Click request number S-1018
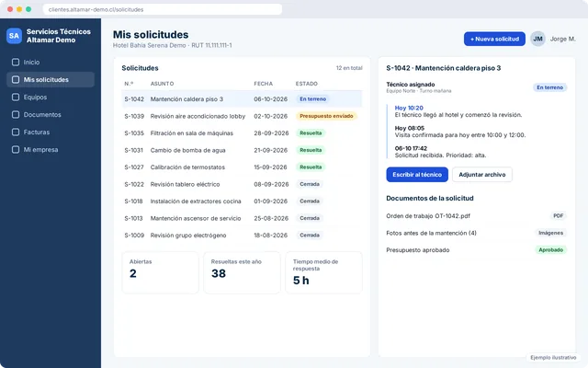 coord(134,201)
